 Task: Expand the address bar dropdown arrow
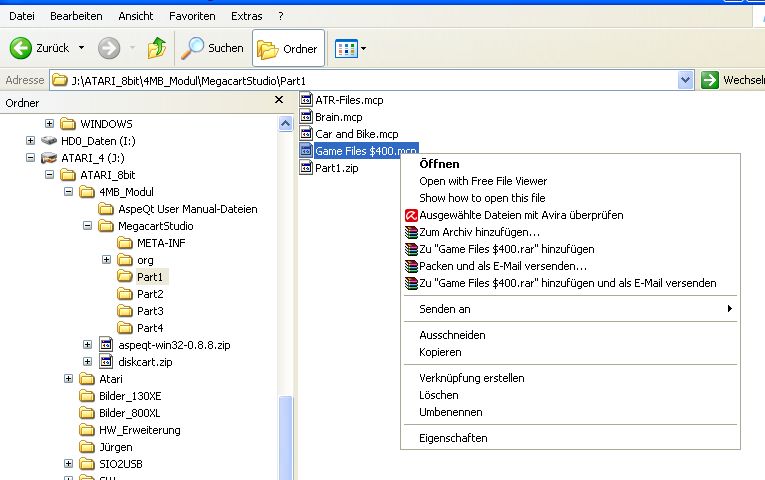(685, 80)
